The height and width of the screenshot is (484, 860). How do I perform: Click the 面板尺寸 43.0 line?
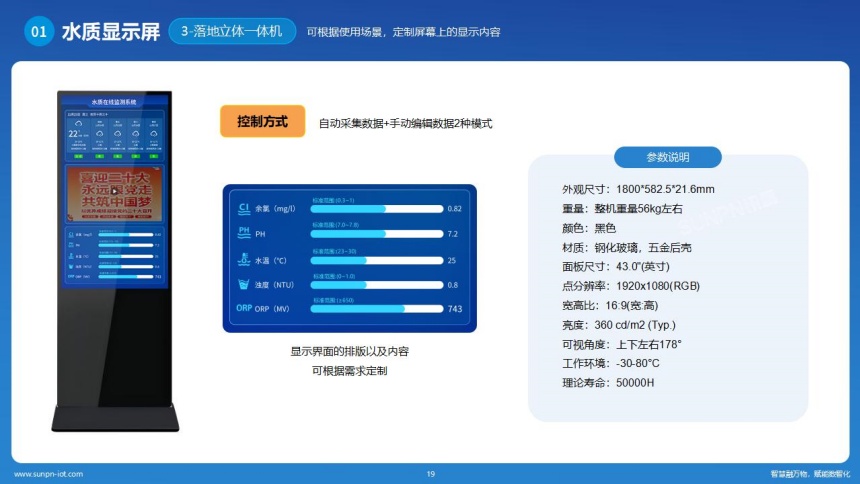615,267
